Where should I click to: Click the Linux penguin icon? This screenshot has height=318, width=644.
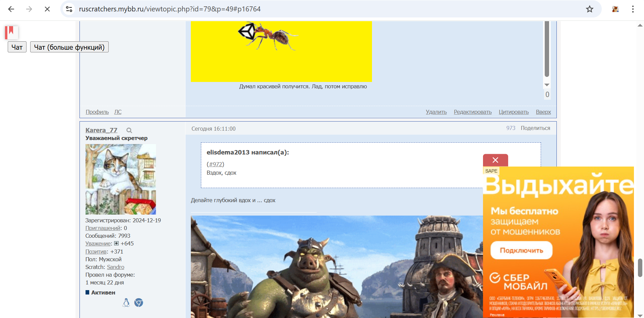coord(126,303)
